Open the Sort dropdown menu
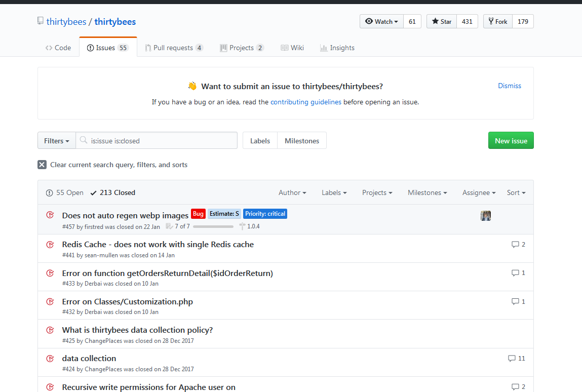582x392 pixels. tap(516, 192)
